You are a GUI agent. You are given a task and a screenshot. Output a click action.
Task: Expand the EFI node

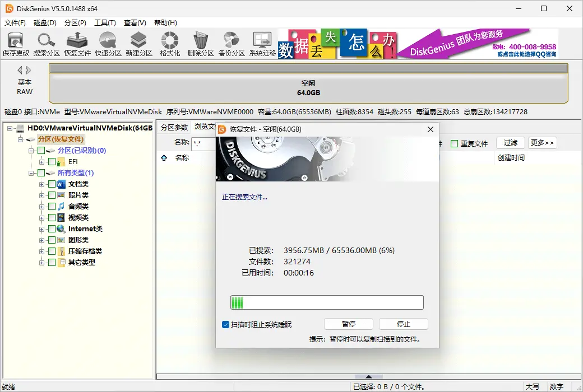click(41, 162)
